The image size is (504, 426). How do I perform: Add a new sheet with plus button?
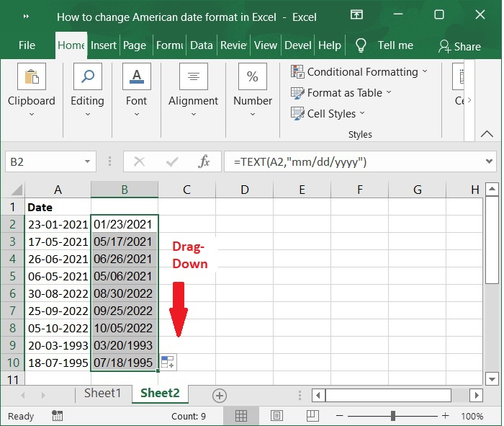[x=220, y=395]
